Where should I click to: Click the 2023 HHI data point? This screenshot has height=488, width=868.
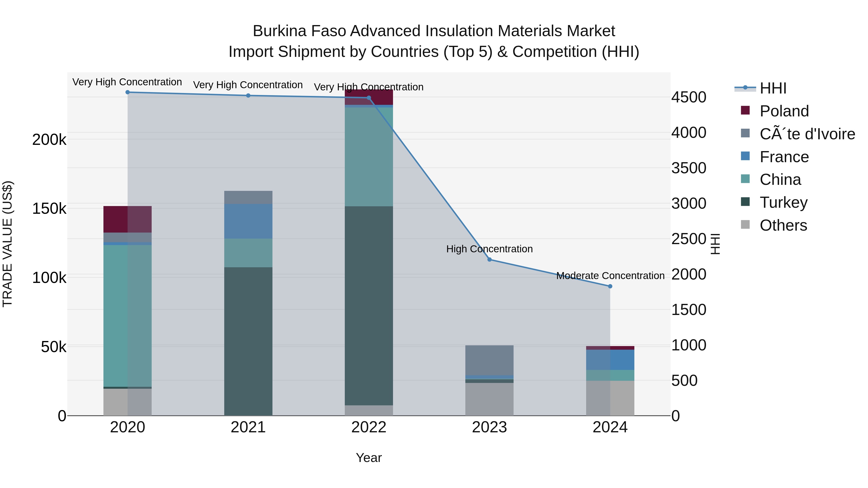[490, 259]
